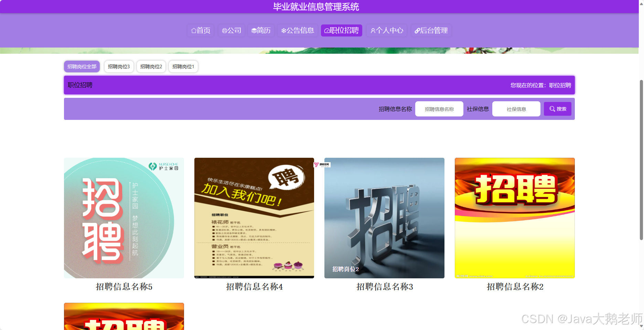This screenshot has width=644, height=330.
Task: Open the 简历 resume menu item
Action: coord(261,30)
